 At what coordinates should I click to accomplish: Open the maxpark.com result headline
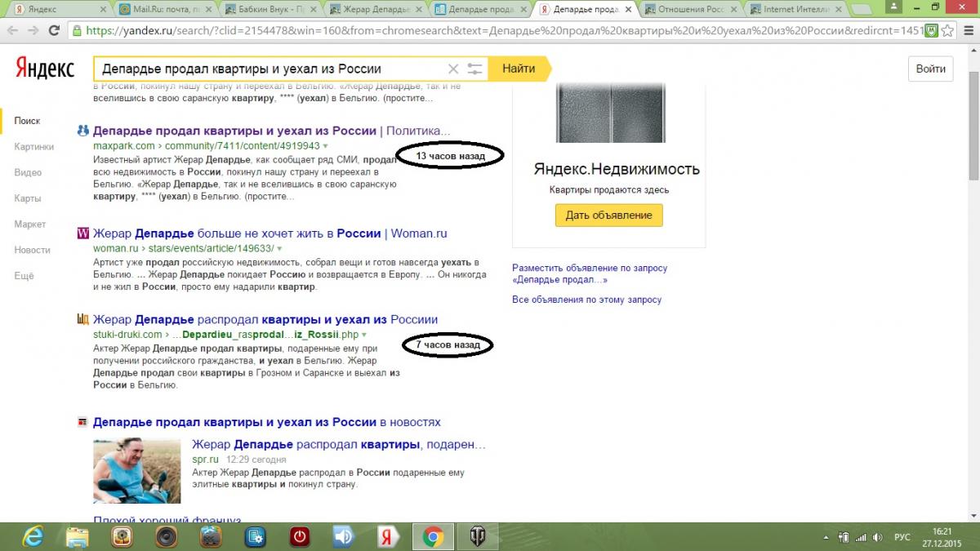pos(271,131)
